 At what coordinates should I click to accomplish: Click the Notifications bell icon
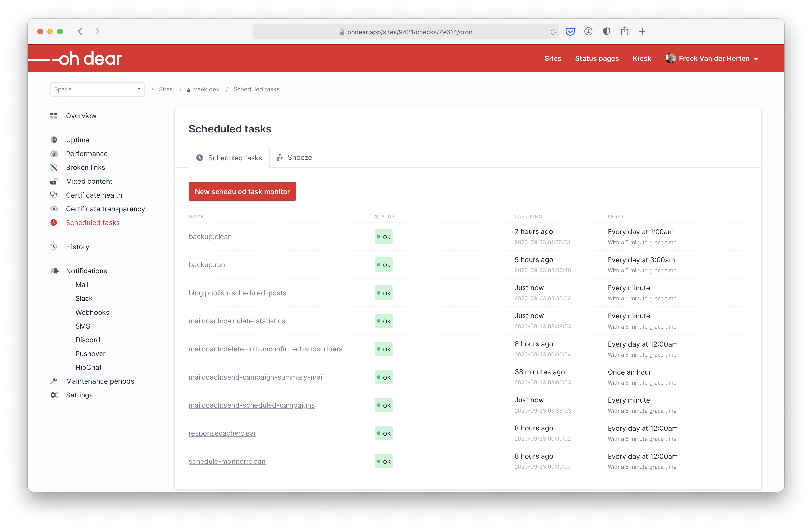pyautogui.click(x=54, y=270)
